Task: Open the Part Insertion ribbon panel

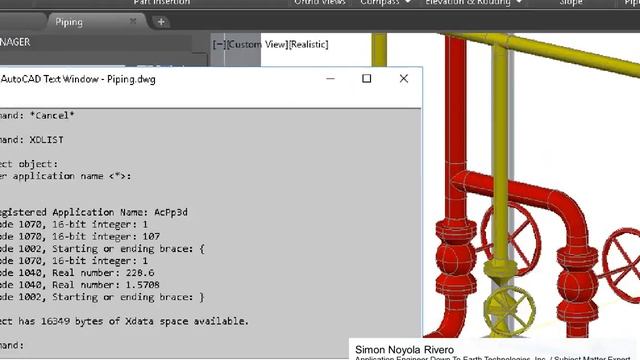Action: coord(162,2)
